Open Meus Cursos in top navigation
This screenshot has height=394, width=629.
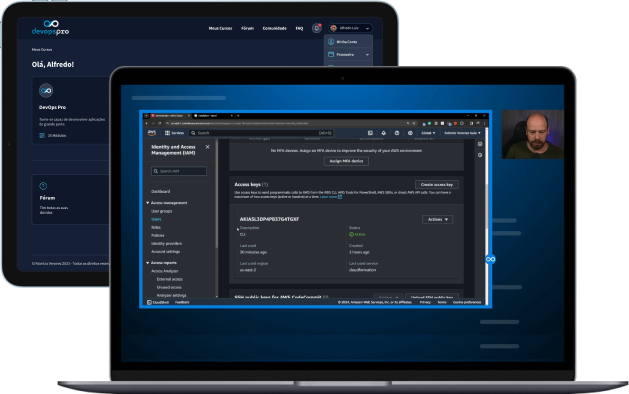pyautogui.click(x=220, y=28)
